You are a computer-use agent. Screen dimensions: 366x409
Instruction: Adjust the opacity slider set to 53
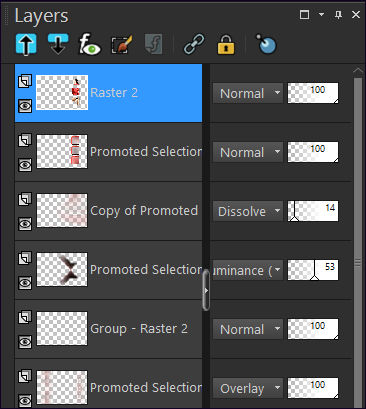coord(313,270)
